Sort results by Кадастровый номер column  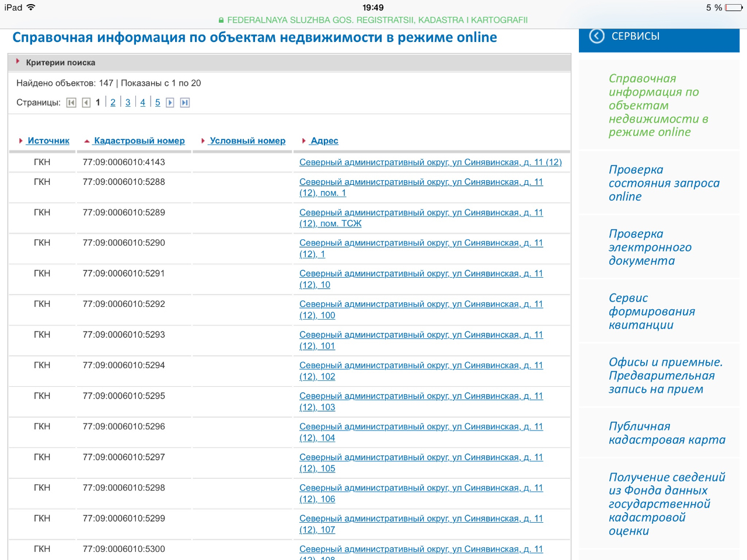point(139,141)
